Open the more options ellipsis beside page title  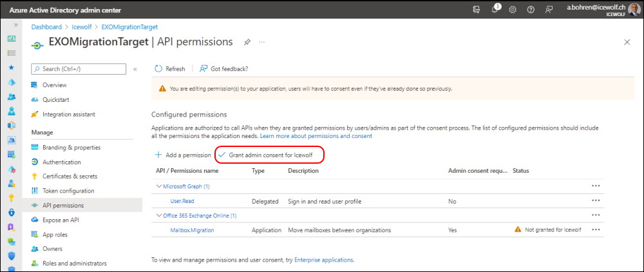[x=262, y=42]
